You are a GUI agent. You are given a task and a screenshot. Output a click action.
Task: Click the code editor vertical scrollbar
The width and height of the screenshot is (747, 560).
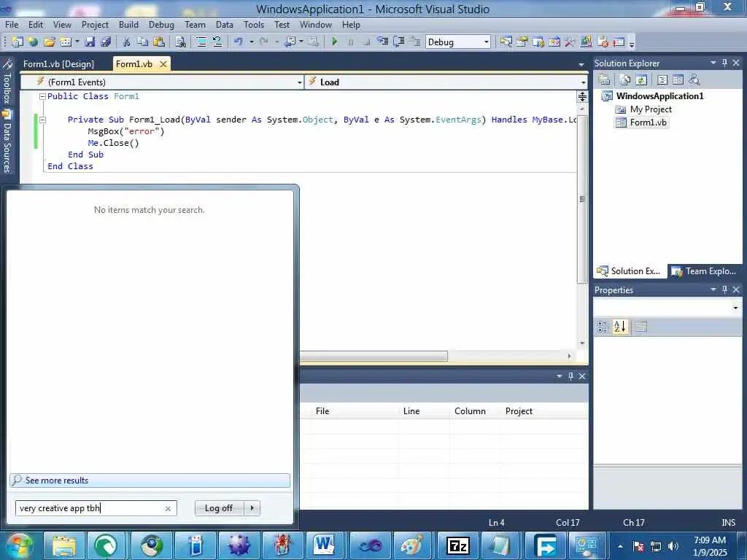582,199
